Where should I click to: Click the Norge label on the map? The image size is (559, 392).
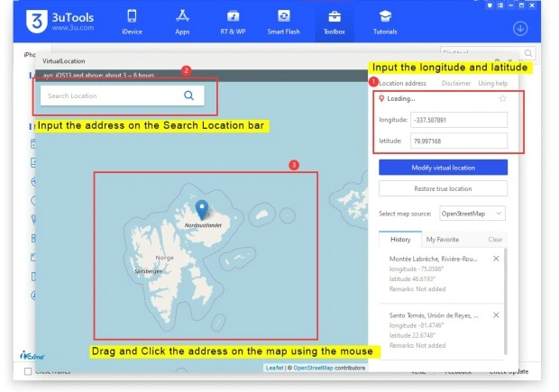tap(165, 258)
